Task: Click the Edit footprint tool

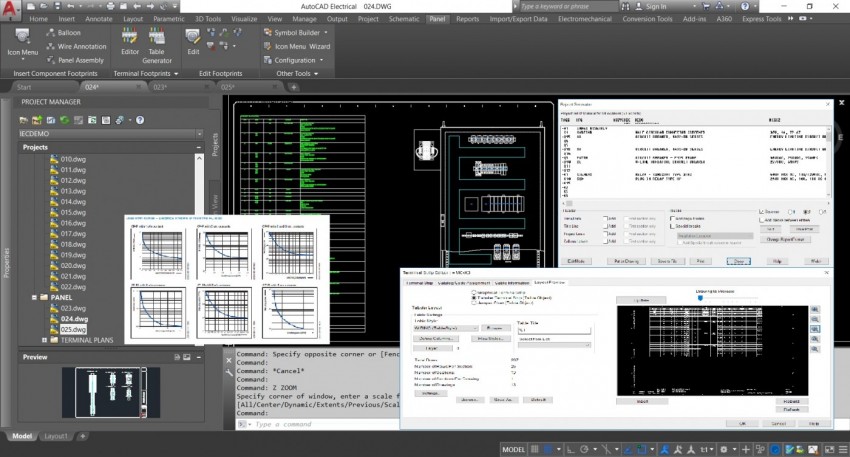Action: [x=193, y=42]
